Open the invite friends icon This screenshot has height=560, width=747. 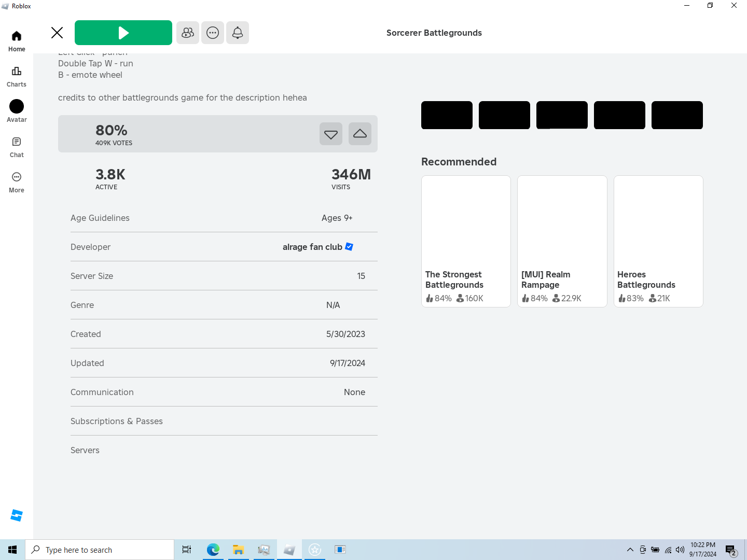(x=188, y=33)
